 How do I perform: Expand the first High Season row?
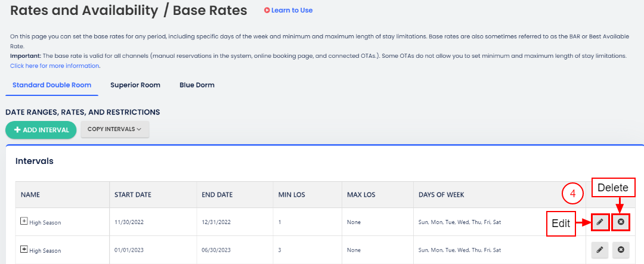[24, 222]
